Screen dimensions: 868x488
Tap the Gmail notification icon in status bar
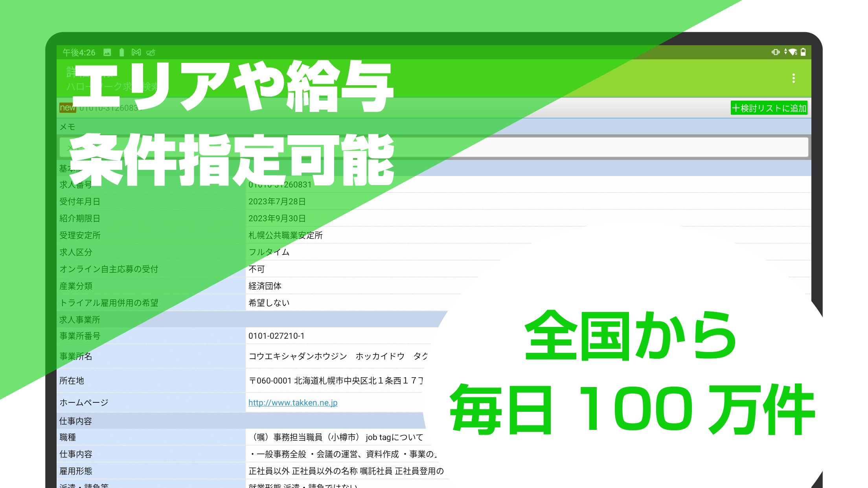click(136, 52)
